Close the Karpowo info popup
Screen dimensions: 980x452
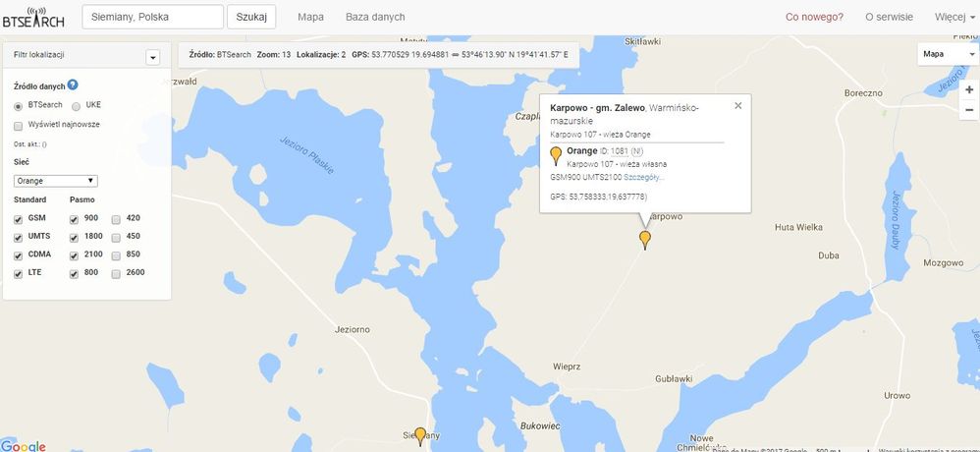tap(738, 106)
